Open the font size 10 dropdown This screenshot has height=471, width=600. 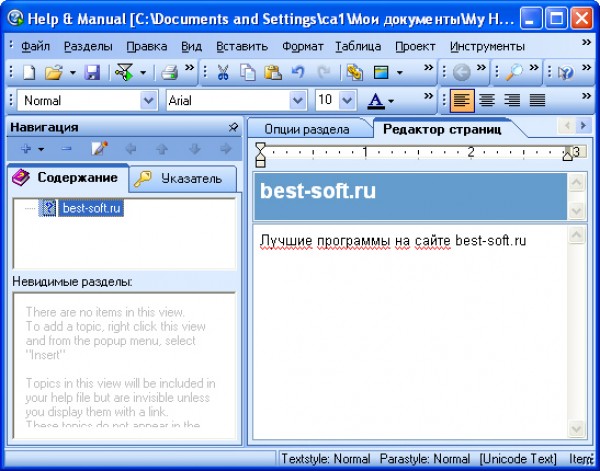pyautogui.click(x=347, y=101)
